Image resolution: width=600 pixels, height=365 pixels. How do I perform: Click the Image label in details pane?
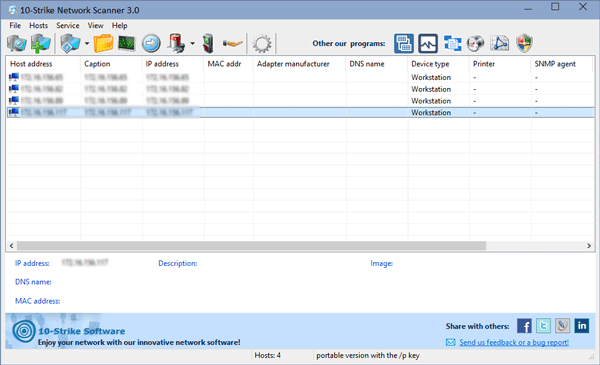coord(382,263)
